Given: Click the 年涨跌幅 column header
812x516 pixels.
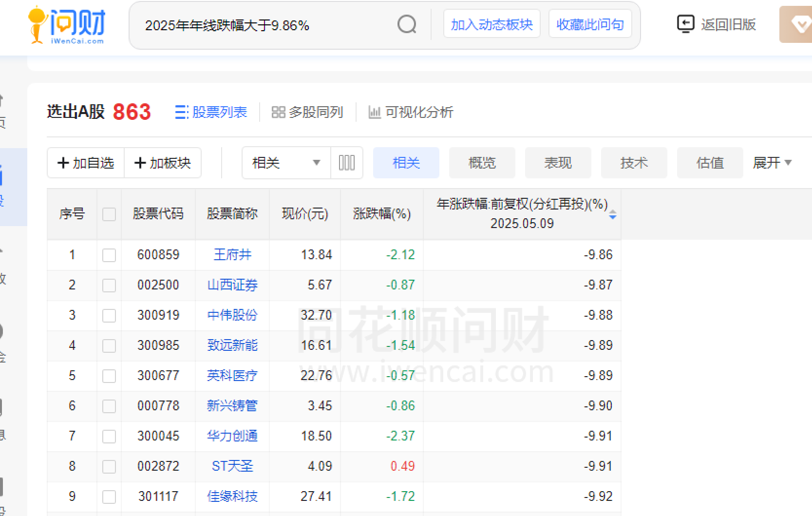Looking at the screenshot, I should pyautogui.click(x=522, y=213).
